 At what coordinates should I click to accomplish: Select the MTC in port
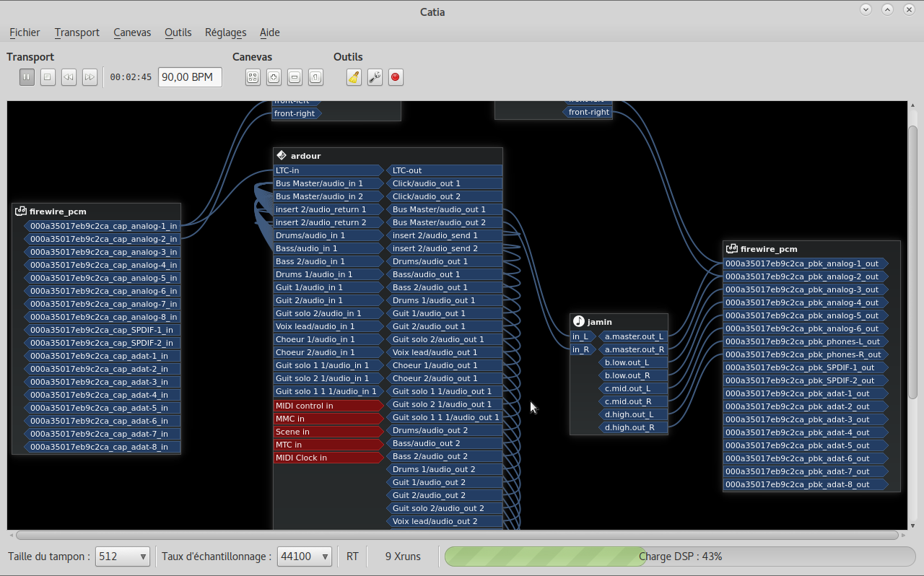328,445
